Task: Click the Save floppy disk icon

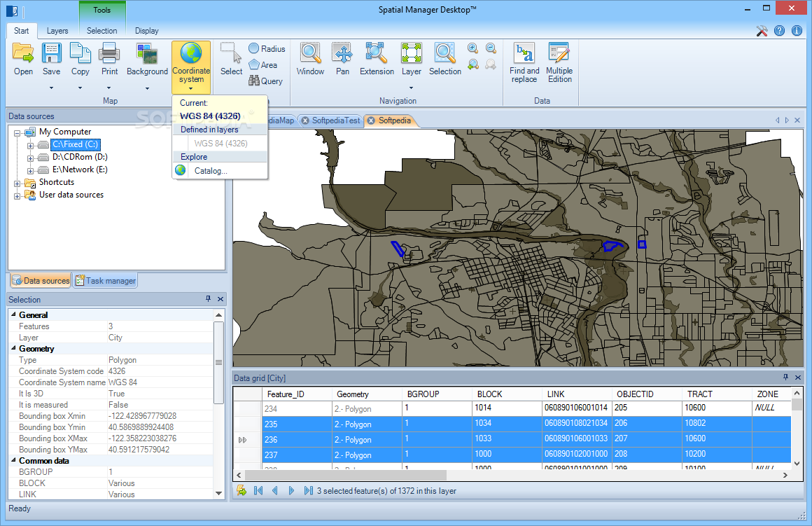Action: (51, 53)
